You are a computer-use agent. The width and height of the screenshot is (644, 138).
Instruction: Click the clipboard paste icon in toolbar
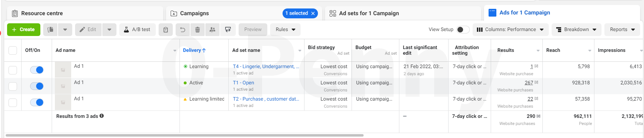click(165, 30)
